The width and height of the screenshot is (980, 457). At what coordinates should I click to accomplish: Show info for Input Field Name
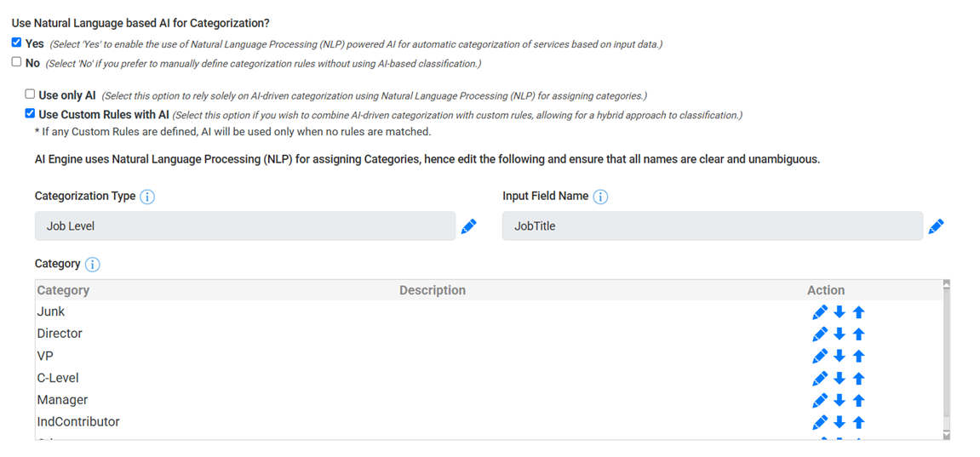coord(600,197)
